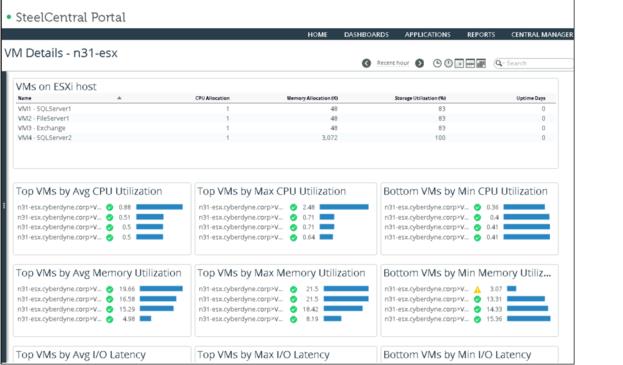The height and width of the screenshot is (365, 623).
Task: Click Top VMs by Max I/O Latency title
Action: (x=263, y=355)
